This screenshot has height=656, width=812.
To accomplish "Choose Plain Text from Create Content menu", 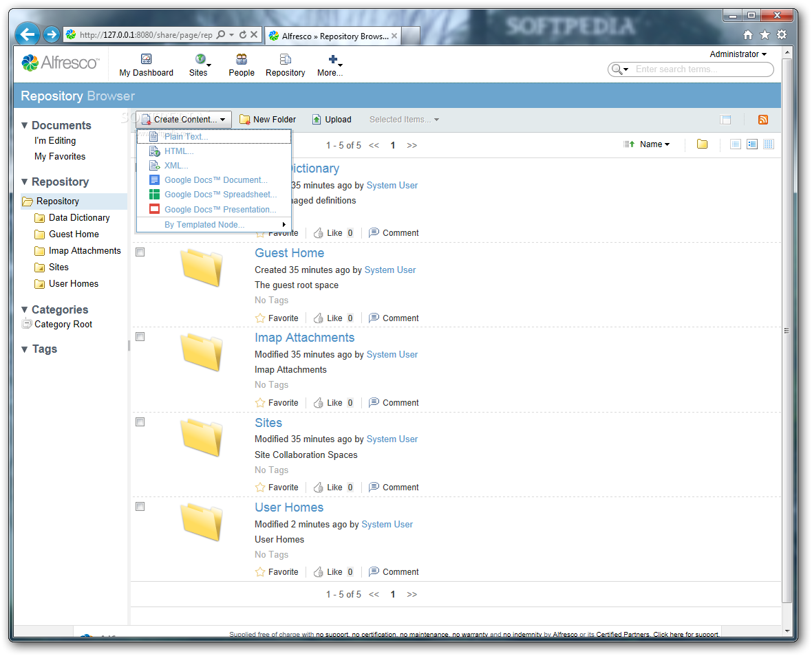I will 214,137.
